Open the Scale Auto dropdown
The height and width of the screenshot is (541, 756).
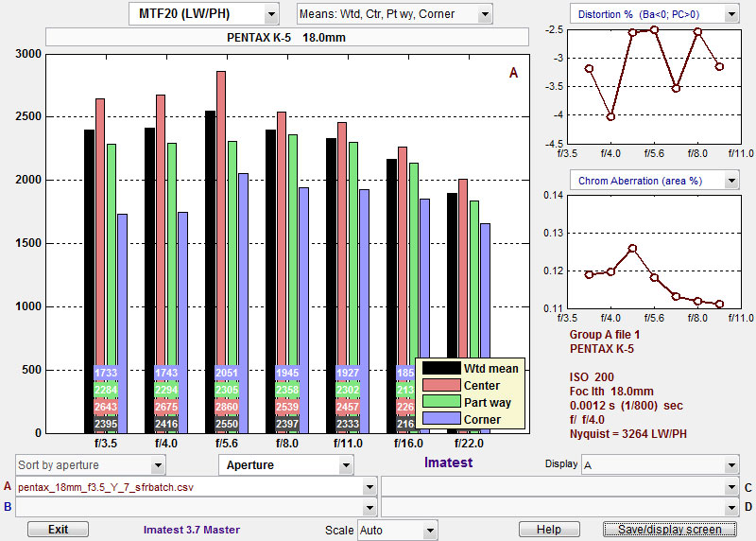pyautogui.click(x=397, y=531)
